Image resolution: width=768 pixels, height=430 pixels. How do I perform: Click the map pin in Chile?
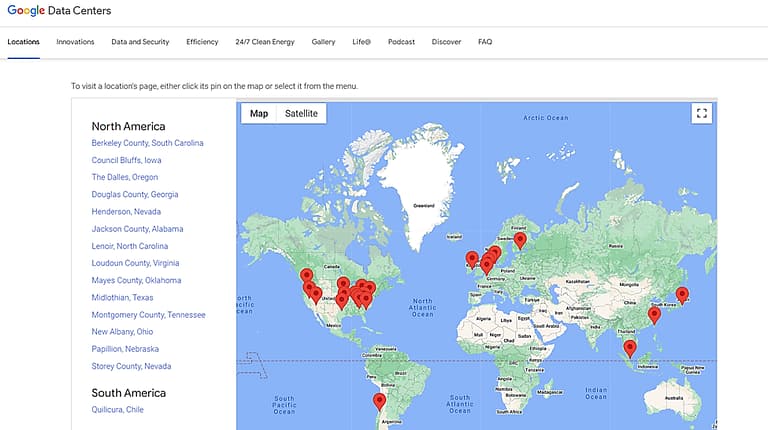379,402
